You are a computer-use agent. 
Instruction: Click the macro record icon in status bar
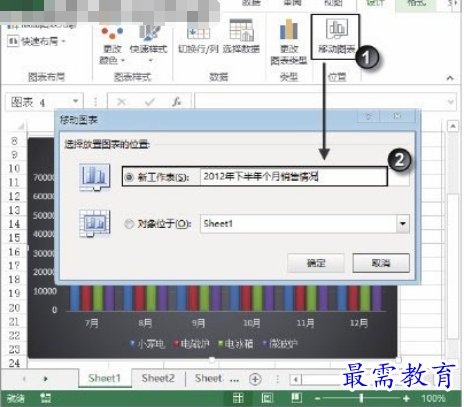46,398
